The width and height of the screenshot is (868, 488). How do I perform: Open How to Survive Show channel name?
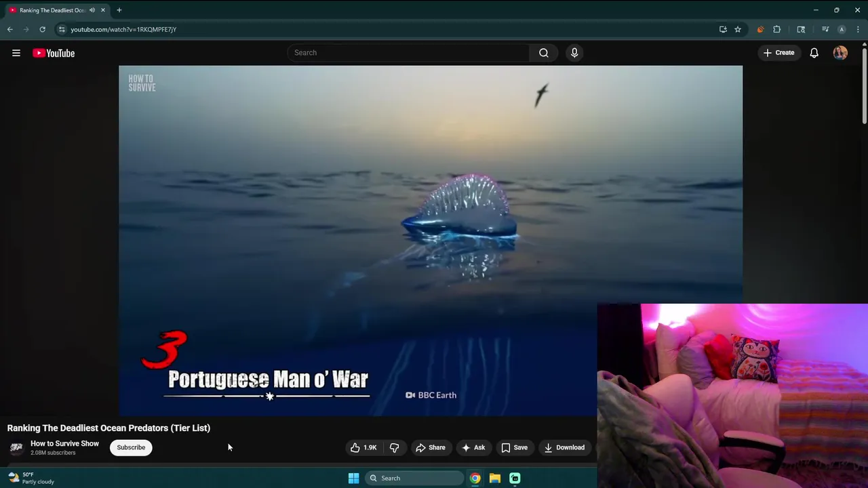click(x=64, y=443)
